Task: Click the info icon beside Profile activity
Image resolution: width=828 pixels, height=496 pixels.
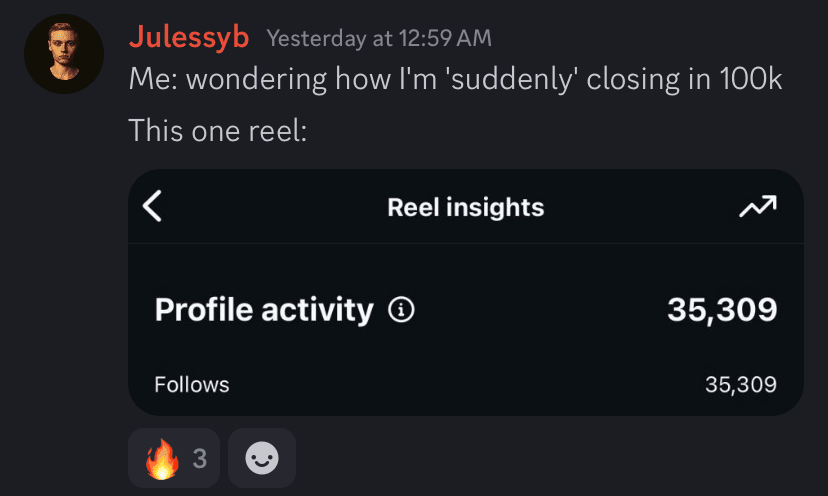Action: [x=401, y=310]
